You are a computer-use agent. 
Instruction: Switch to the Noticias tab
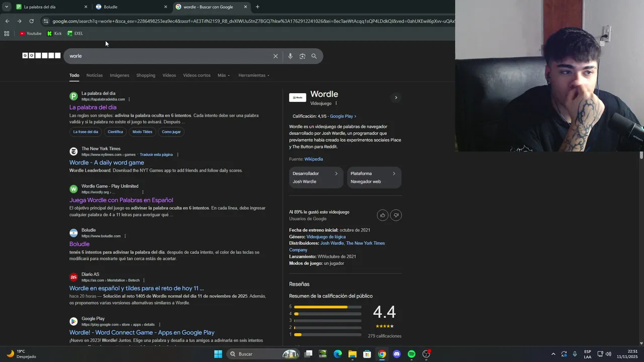tap(95, 75)
